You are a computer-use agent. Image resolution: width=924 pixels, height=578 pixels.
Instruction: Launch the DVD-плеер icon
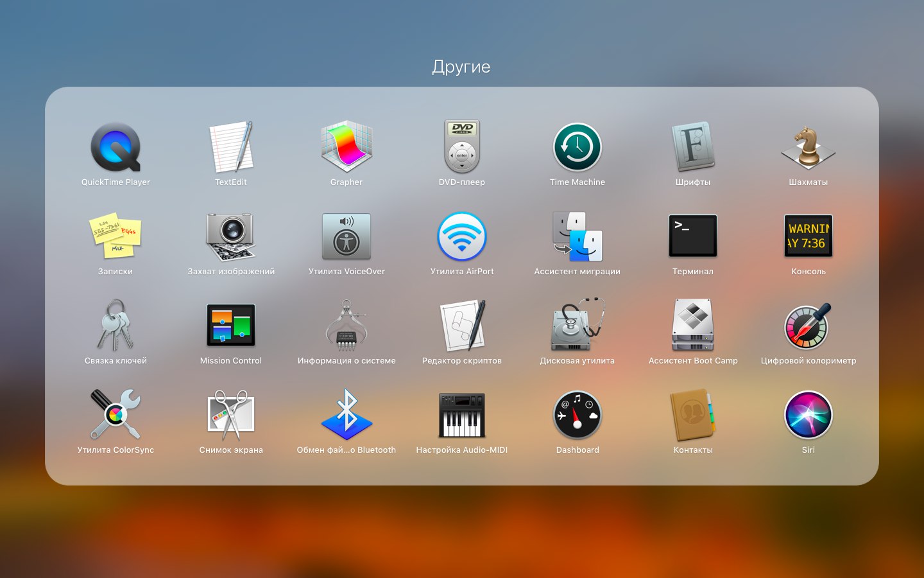click(x=462, y=146)
